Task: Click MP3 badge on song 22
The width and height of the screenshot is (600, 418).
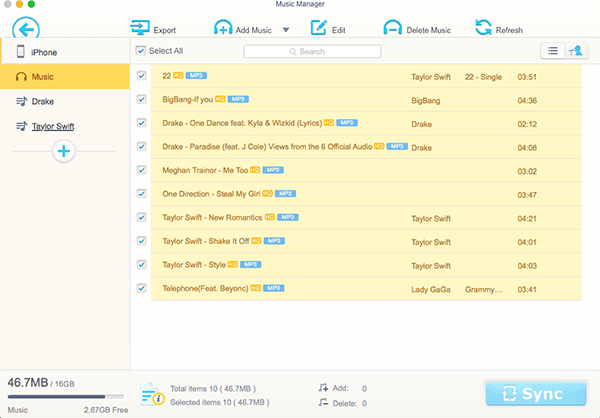Action: click(196, 75)
